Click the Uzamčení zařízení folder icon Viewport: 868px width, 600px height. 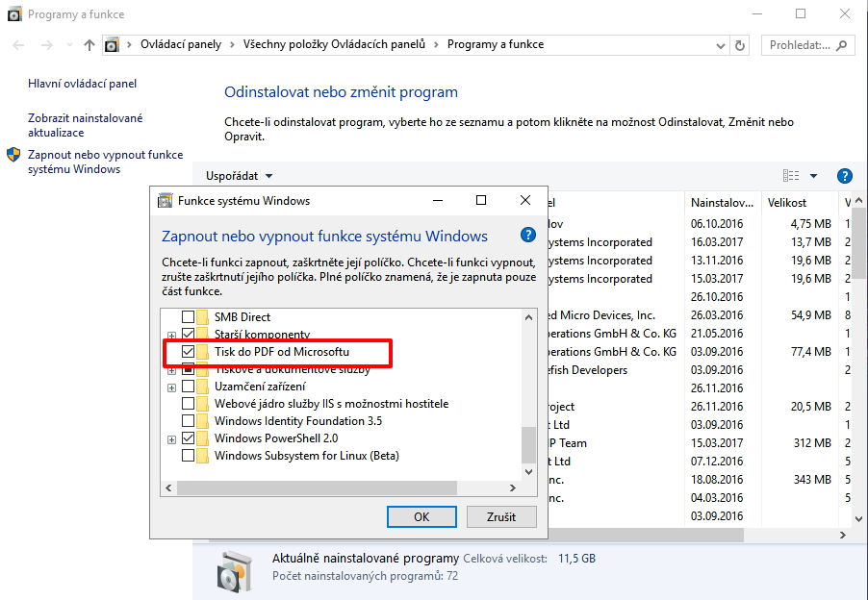[203, 386]
